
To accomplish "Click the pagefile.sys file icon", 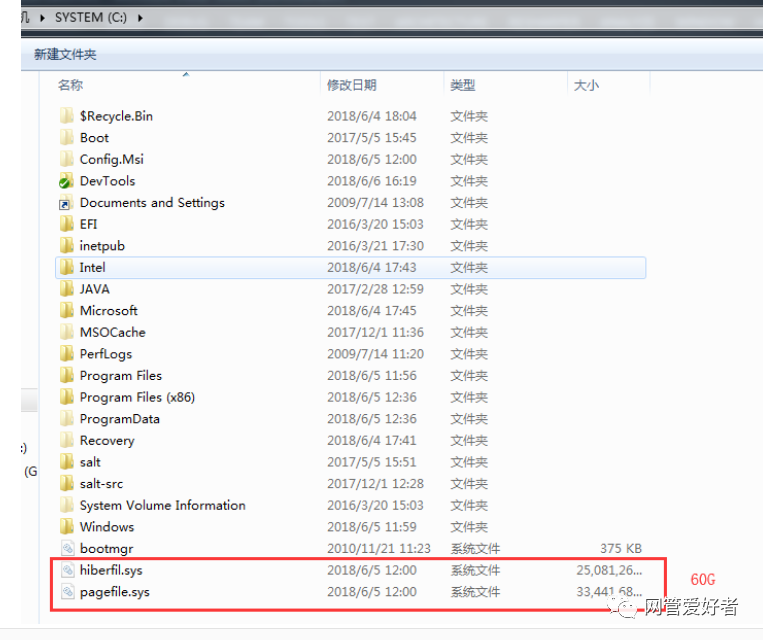I will [68, 592].
